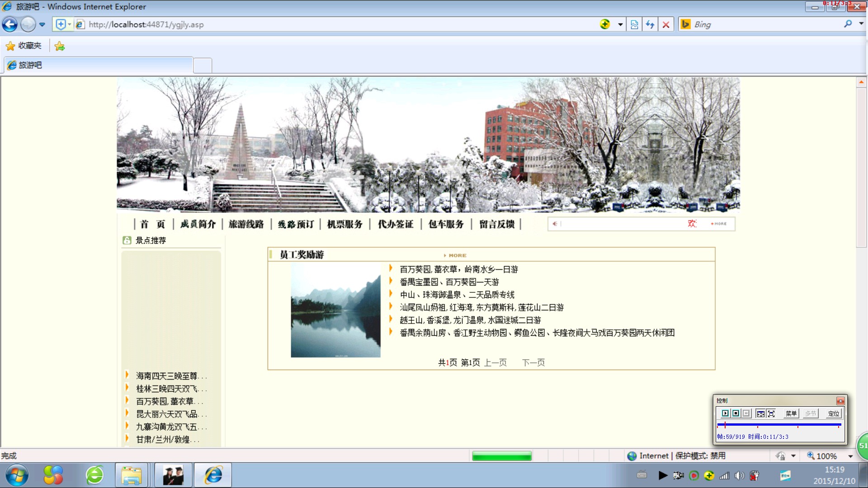Image resolution: width=868 pixels, height=488 pixels.
Task: Click the blue playback progress bar in 控制 panel
Action: coord(779,425)
